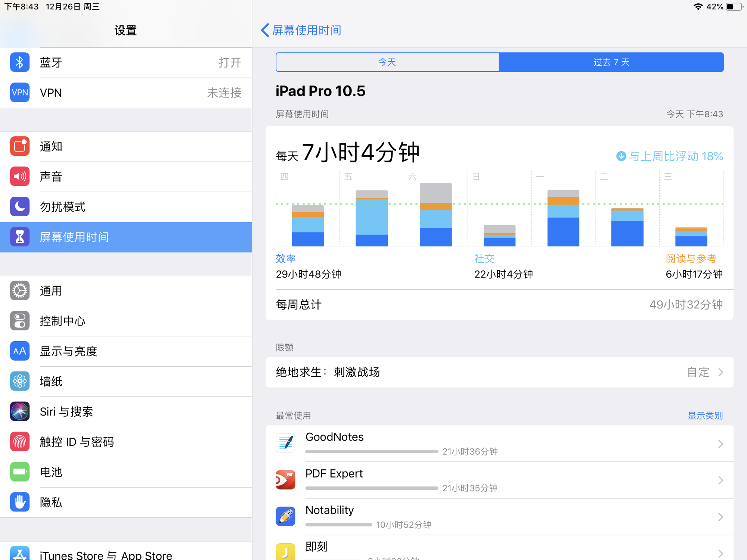Expand the 绝地求生 limit chevron
Screen dimensions: 747x560
coord(720,372)
